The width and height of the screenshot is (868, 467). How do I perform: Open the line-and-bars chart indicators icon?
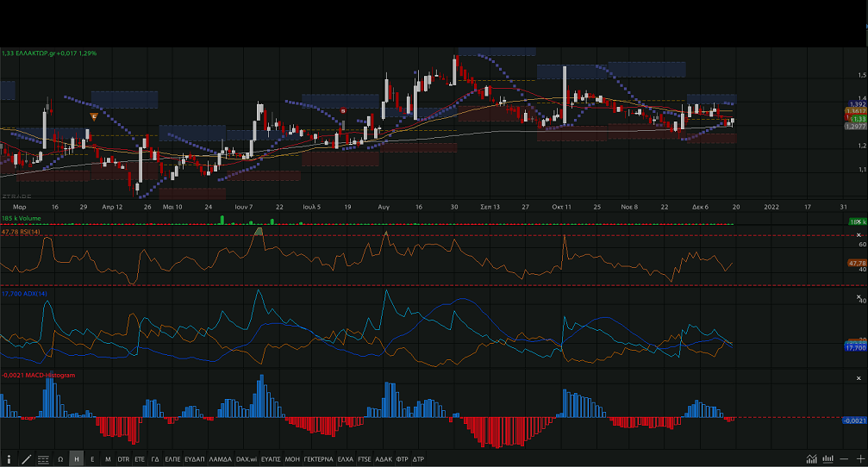(811, 459)
